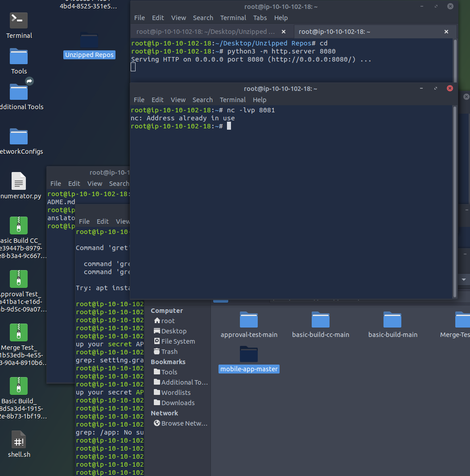This screenshot has width=470, height=476.
Task: Open the Wordlists bookmark
Action: (x=172, y=393)
